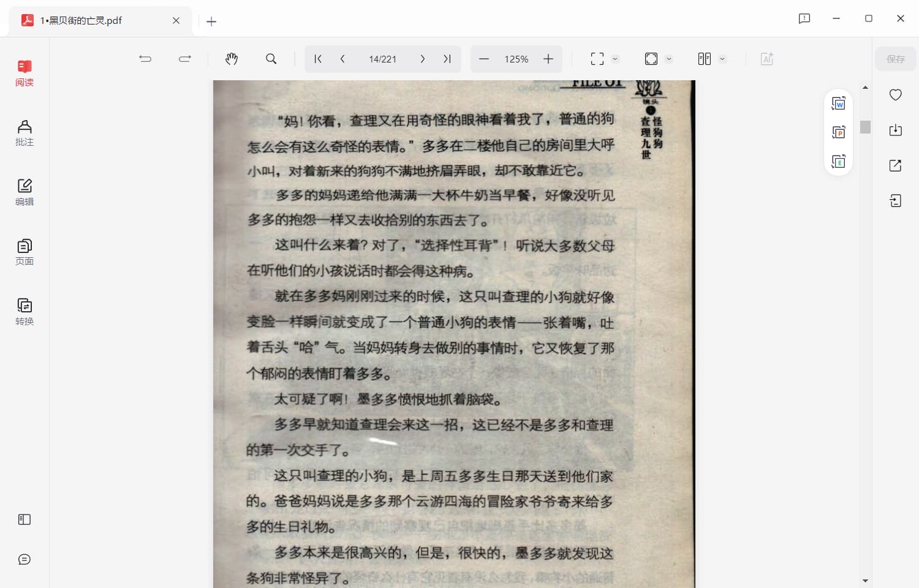Select the hand pan tool
Viewport: 919px width, 588px height.
232,59
